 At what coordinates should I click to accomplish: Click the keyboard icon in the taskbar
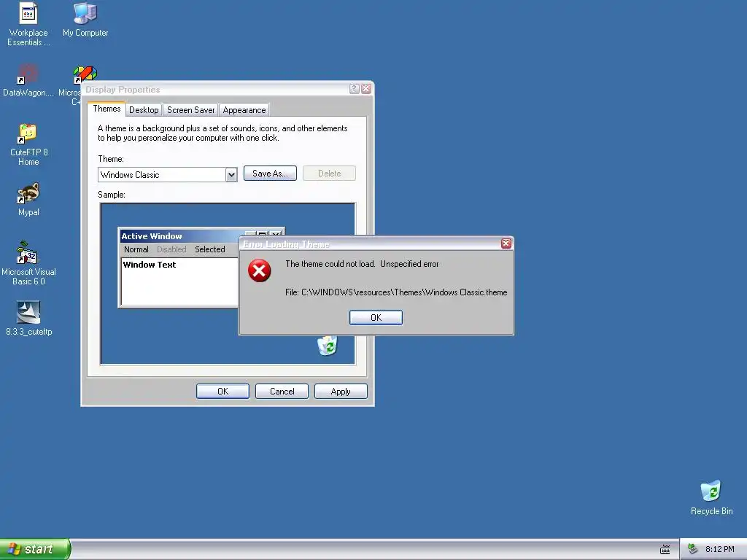click(665, 550)
